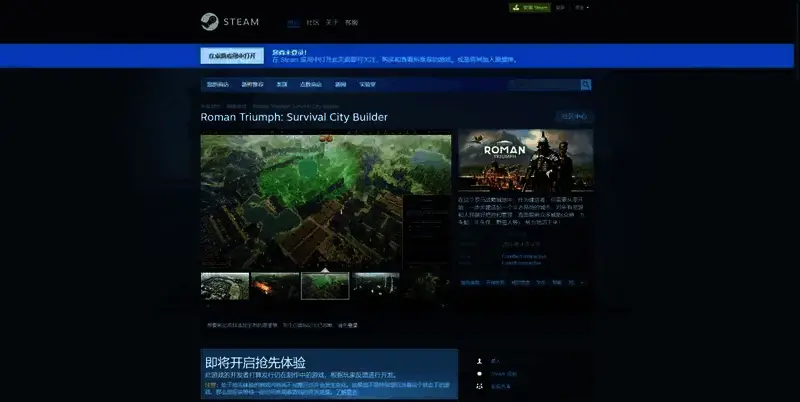Click the Steam achievements circle icon
This screenshot has height=402, width=800.
point(479,374)
